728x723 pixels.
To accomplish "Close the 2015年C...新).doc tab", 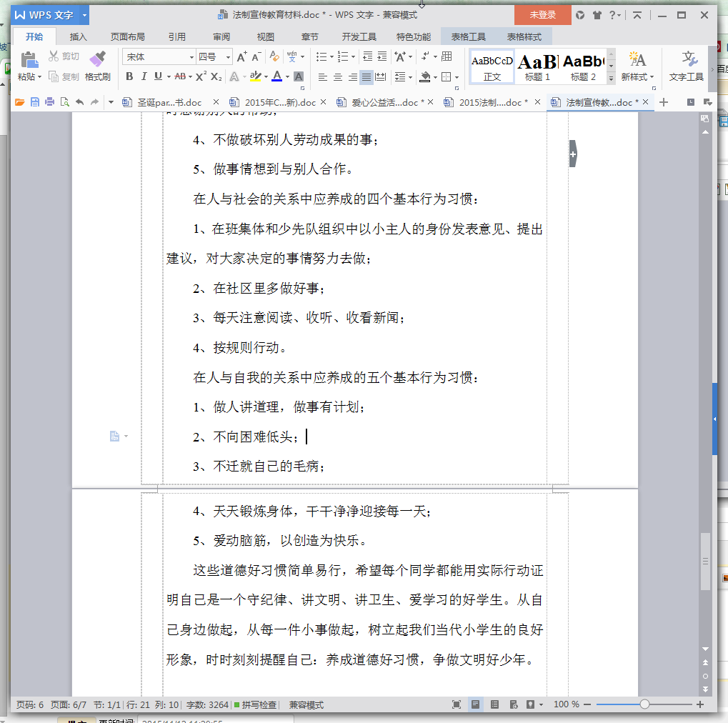I will pos(323,101).
